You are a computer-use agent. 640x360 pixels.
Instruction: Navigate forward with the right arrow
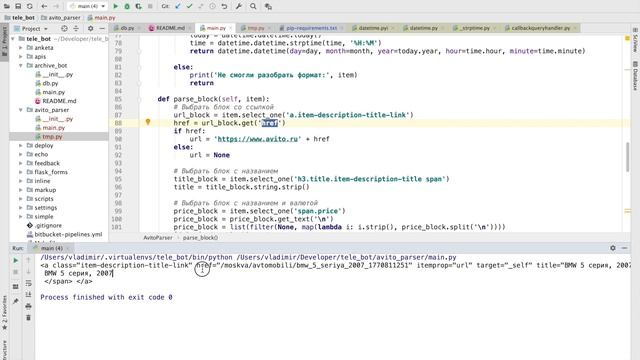(56, 7)
